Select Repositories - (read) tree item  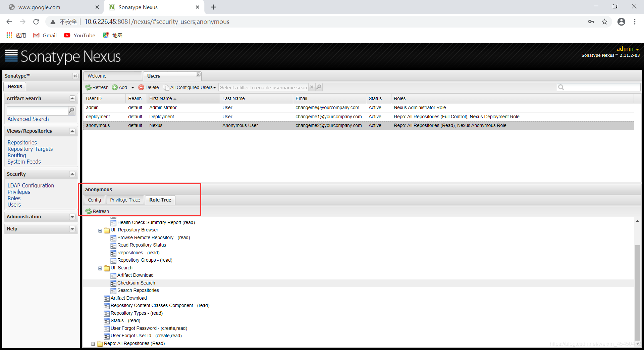click(x=139, y=253)
